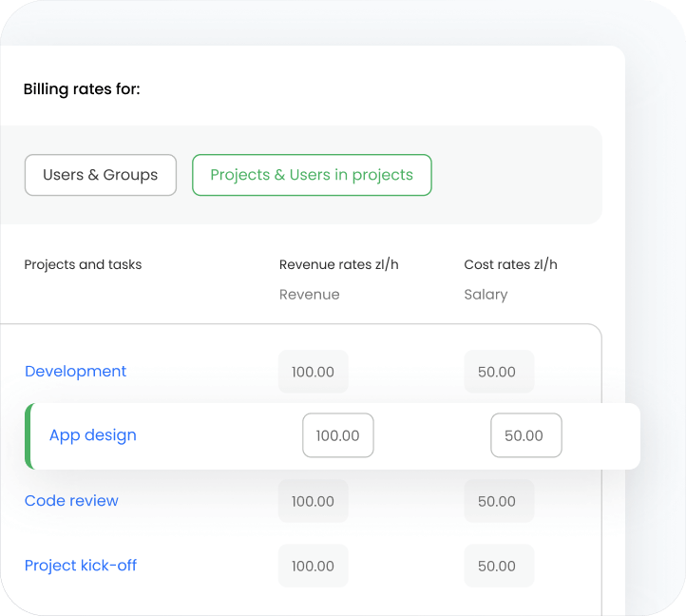
Task: Open the Development project link
Action: pyautogui.click(x=75, y=372)
